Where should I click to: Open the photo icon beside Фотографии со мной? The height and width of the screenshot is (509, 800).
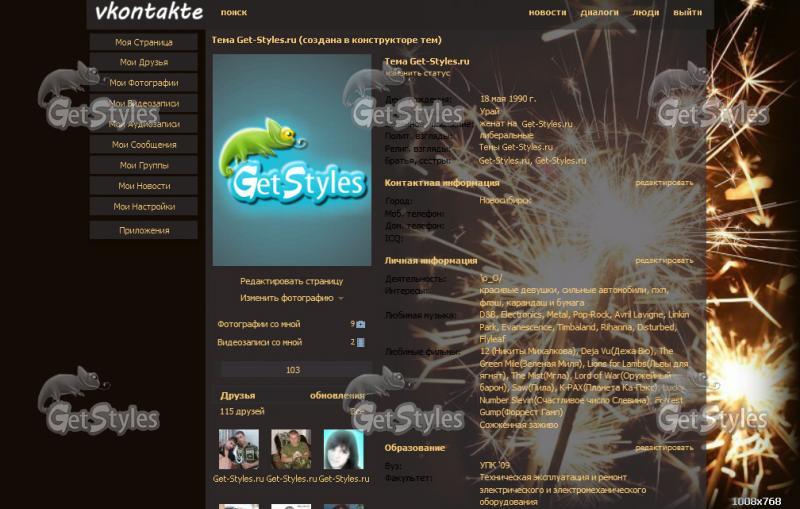361,324
